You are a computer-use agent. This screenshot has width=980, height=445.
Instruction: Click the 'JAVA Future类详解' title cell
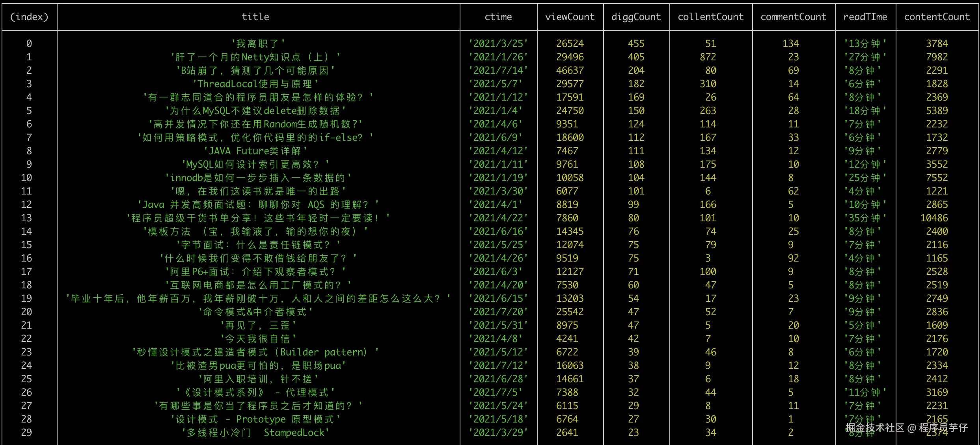(x=255, y=151)
